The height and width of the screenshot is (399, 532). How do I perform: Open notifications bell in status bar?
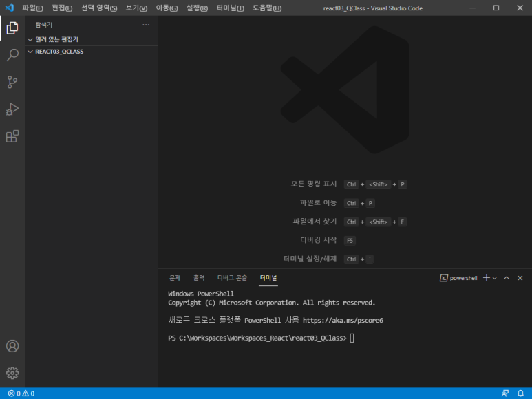click(520, 393)
